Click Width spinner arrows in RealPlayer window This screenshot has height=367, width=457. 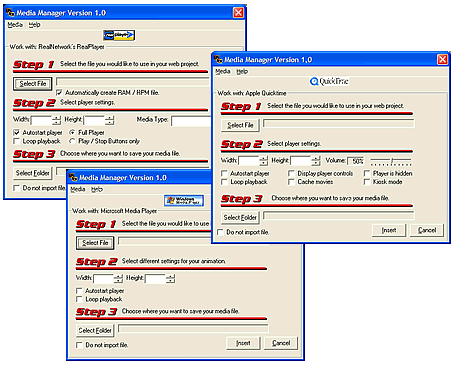click(x=57, y=120)
